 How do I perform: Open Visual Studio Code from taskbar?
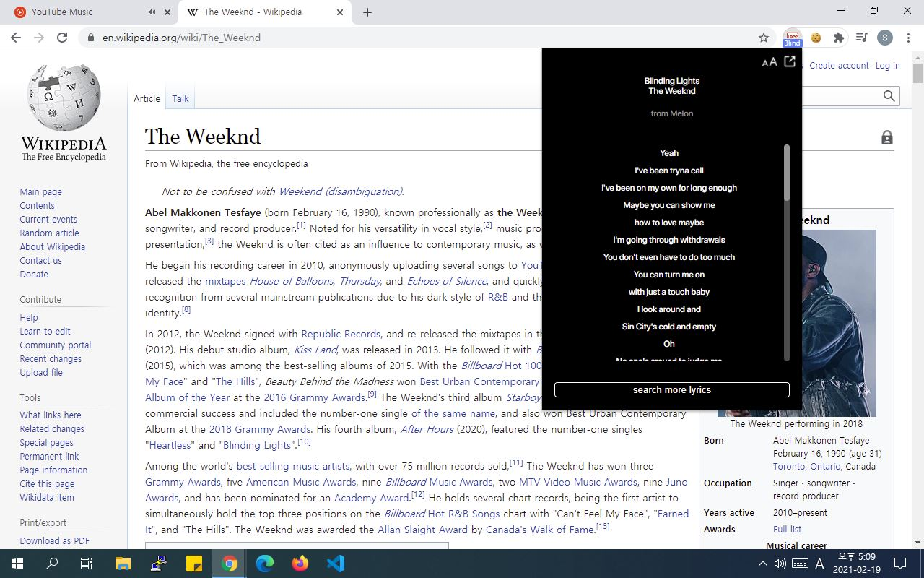(336, 564)
